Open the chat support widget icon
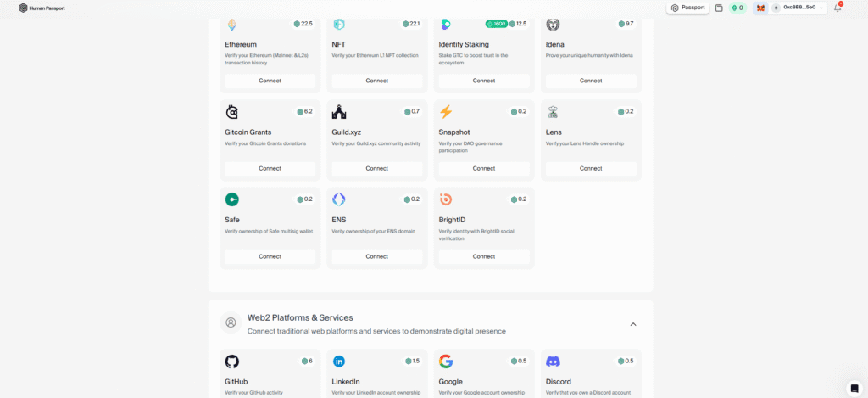This screenshot has width=868, height=398. click(x=854, y=388)
